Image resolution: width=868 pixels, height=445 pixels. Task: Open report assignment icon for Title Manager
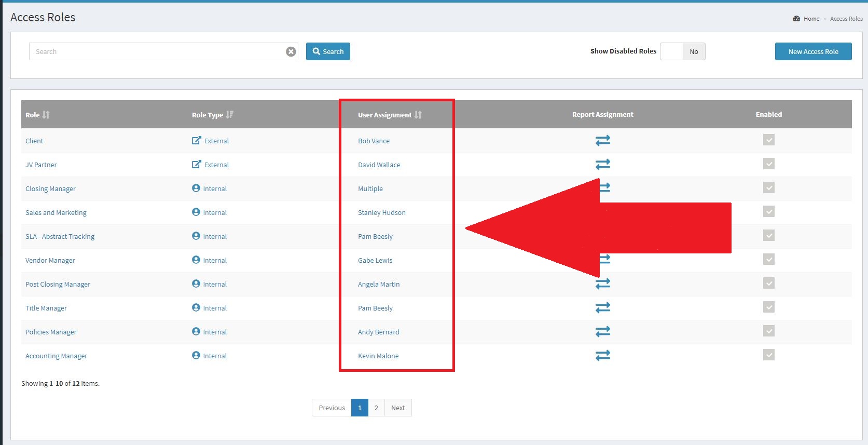click(602, 308)
